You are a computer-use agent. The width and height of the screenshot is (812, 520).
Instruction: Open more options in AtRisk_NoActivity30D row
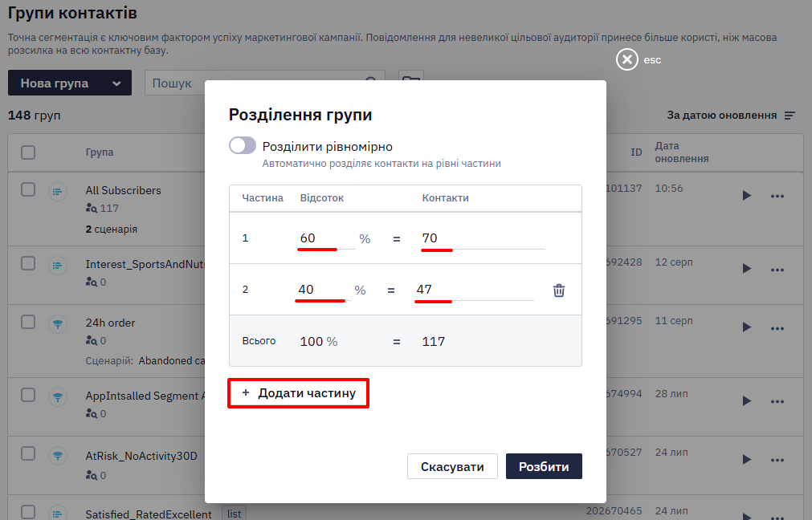777,460
